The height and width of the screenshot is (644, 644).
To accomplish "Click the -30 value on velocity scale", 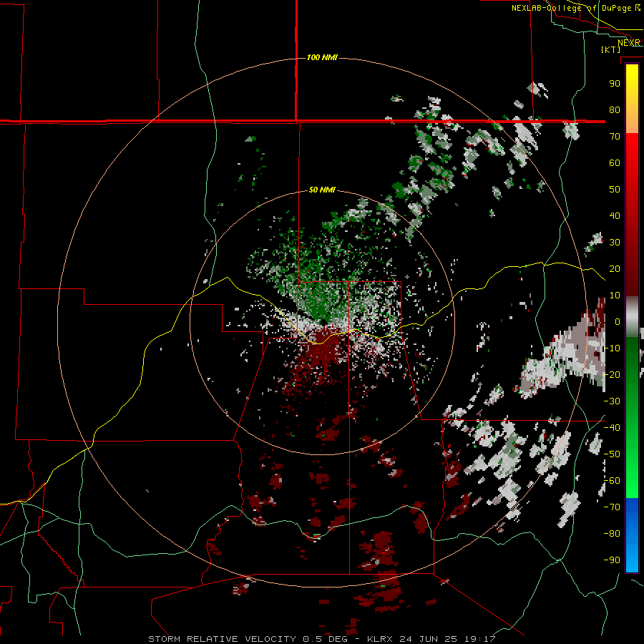I will click(612, 401).
